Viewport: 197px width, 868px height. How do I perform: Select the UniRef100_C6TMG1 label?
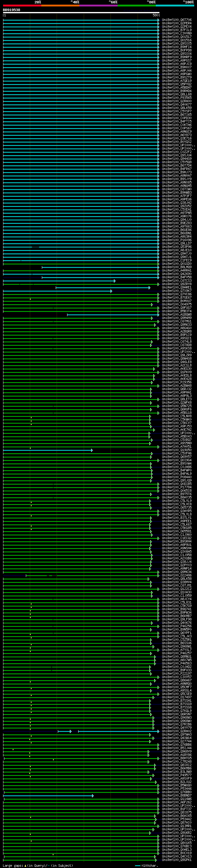[x=177, y=321]
